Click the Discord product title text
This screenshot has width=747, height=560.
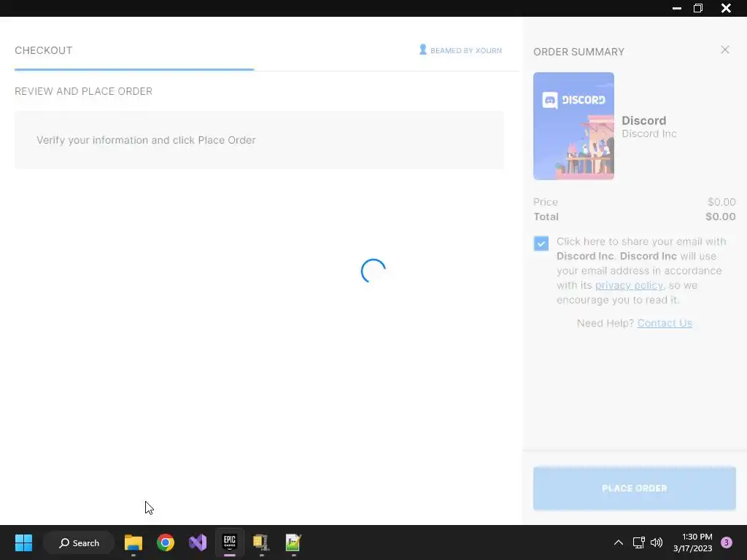click(643, 120)
